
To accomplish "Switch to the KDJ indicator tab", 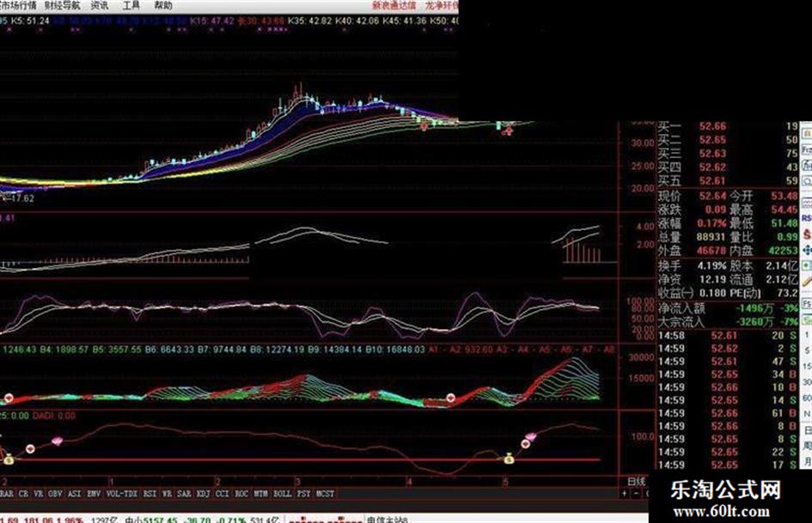I will (204, 494).
